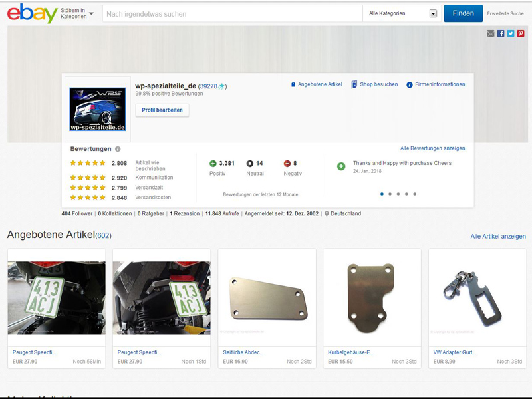Open the Angebotene Artikel link
The image size is (532, 399).
coord(317,84)
